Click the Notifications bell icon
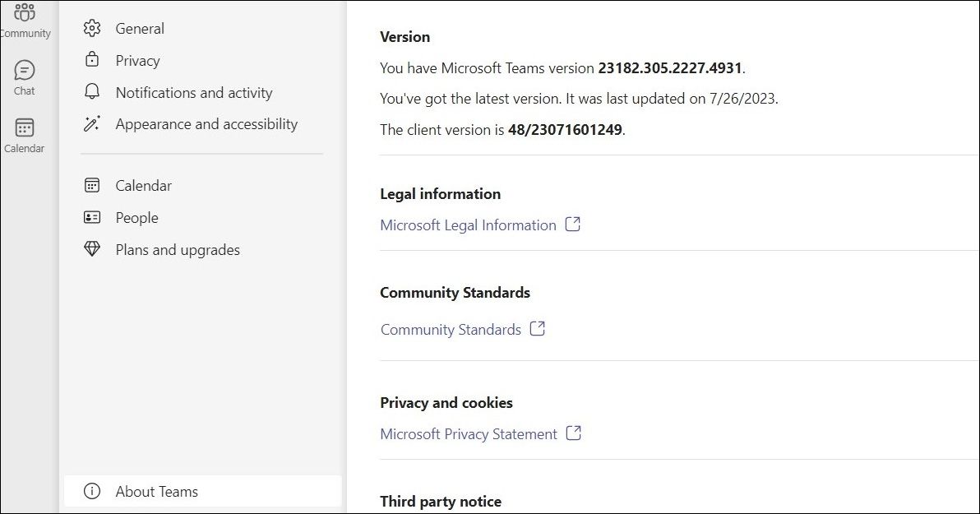This screenshot has width=980, height=514. pyautogui.click(x=92, y=92)
